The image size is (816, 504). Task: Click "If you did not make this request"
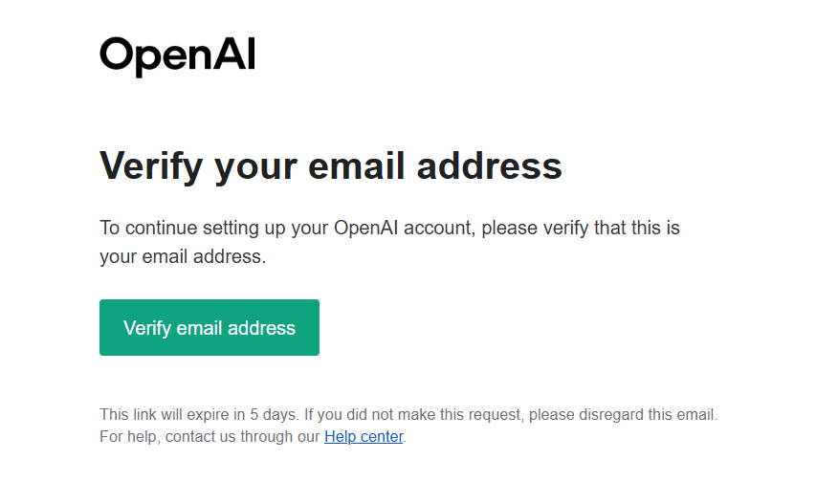pyautogui.click(x=412, y=414)
